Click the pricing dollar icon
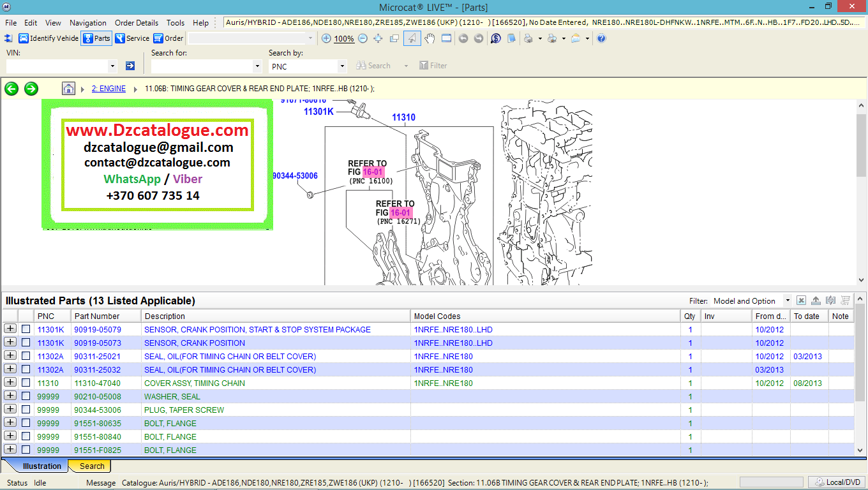The width and height of the screenshot is (868, 490). tap(496, 38)
